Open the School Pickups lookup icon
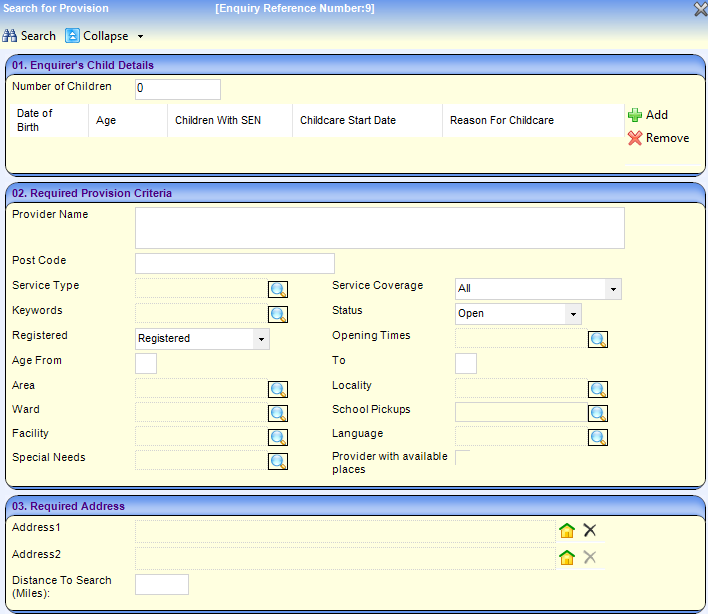 [598, 413]
